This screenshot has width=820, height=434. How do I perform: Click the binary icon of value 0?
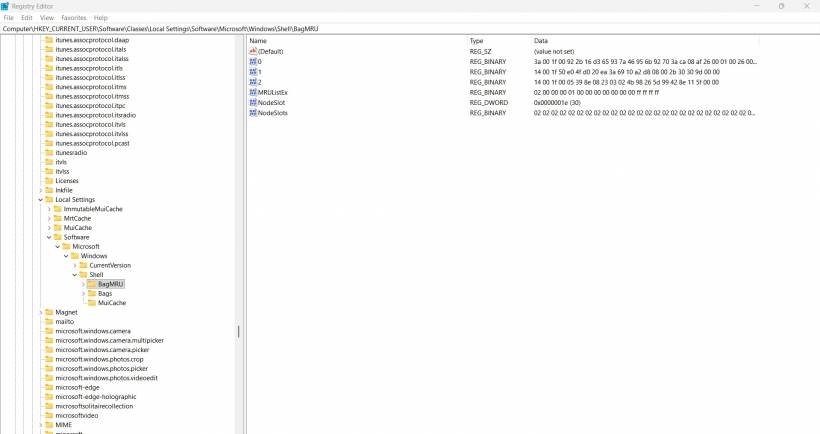253,61
